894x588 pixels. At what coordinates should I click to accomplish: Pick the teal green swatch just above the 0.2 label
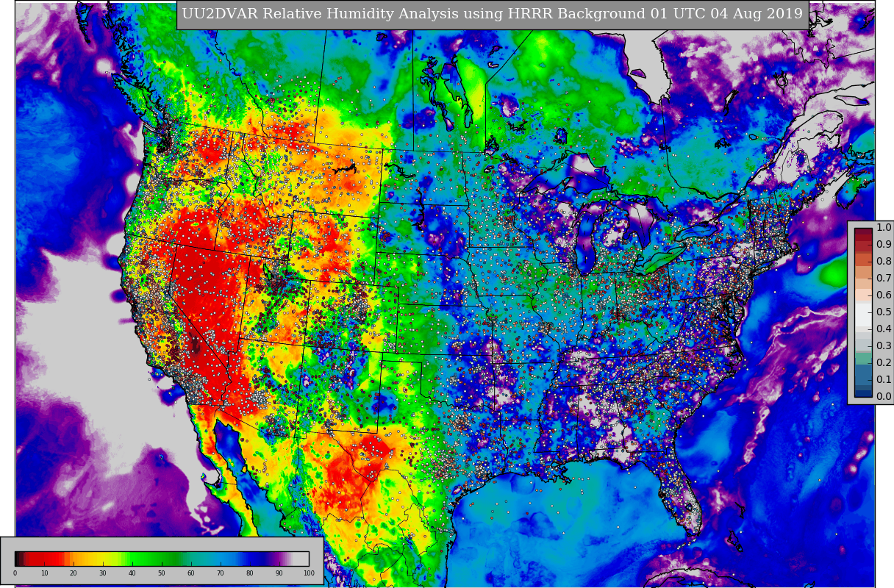pyautogui.click(x=863, y=358)
